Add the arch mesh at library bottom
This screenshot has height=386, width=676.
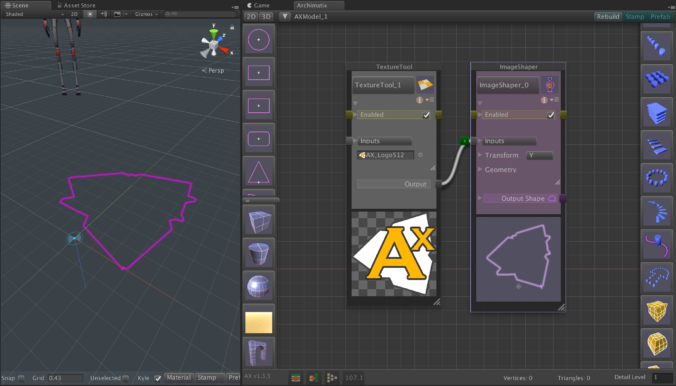click(259, 352)
